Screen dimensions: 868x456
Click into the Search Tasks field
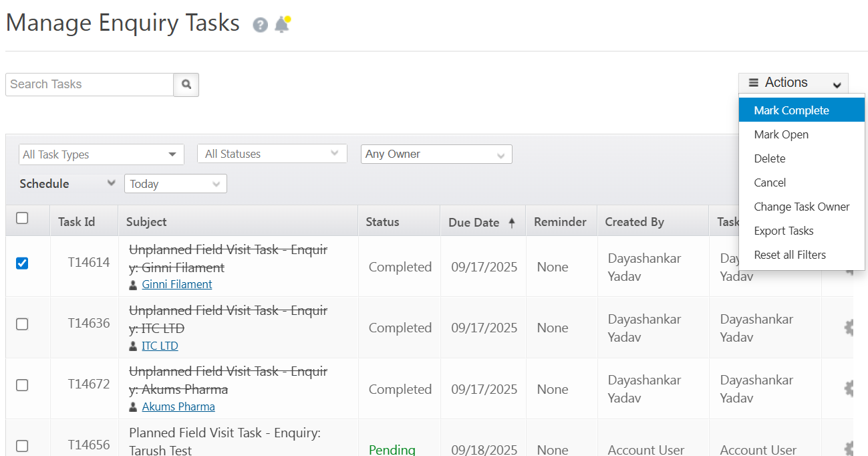click(x=90, y=84)
